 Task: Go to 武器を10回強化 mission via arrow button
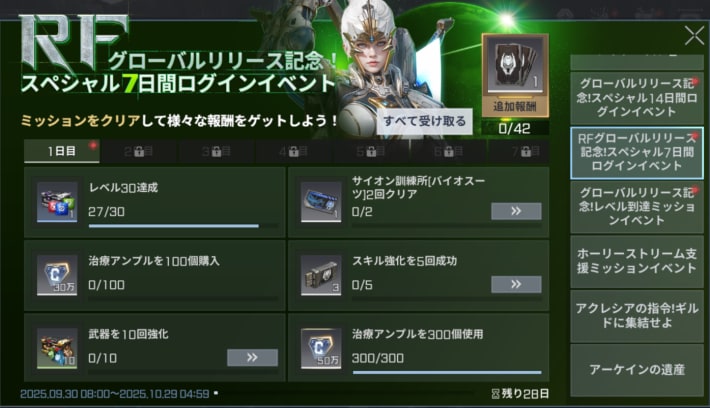point(252,358)
